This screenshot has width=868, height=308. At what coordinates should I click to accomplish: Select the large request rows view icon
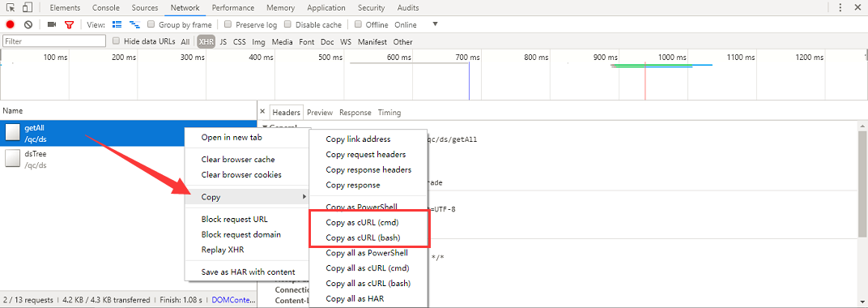[x=117, y=25]
